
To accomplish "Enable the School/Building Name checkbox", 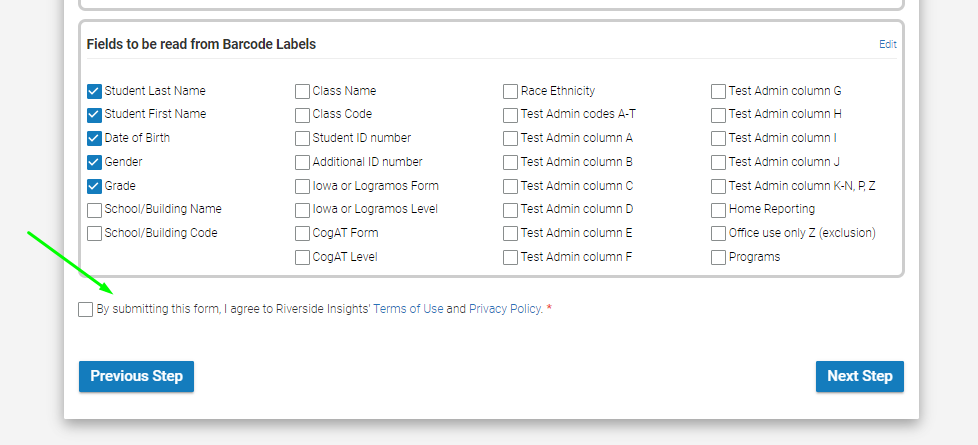I will point(94,210).
